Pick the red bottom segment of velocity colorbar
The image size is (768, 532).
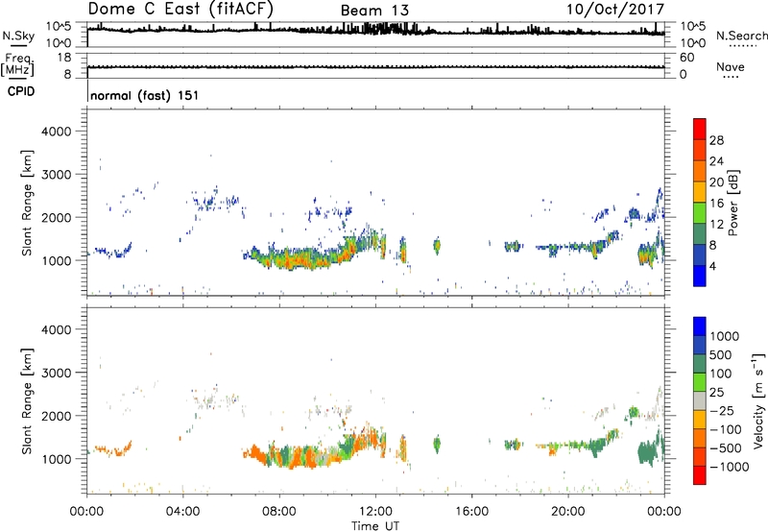coord(700,475)
